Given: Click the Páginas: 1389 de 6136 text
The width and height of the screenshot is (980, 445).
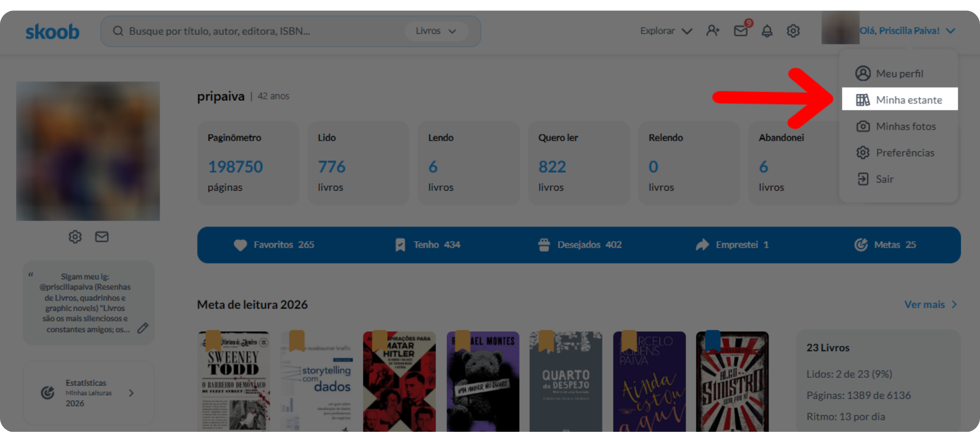Looking at the screenshot, I should 859,396.
